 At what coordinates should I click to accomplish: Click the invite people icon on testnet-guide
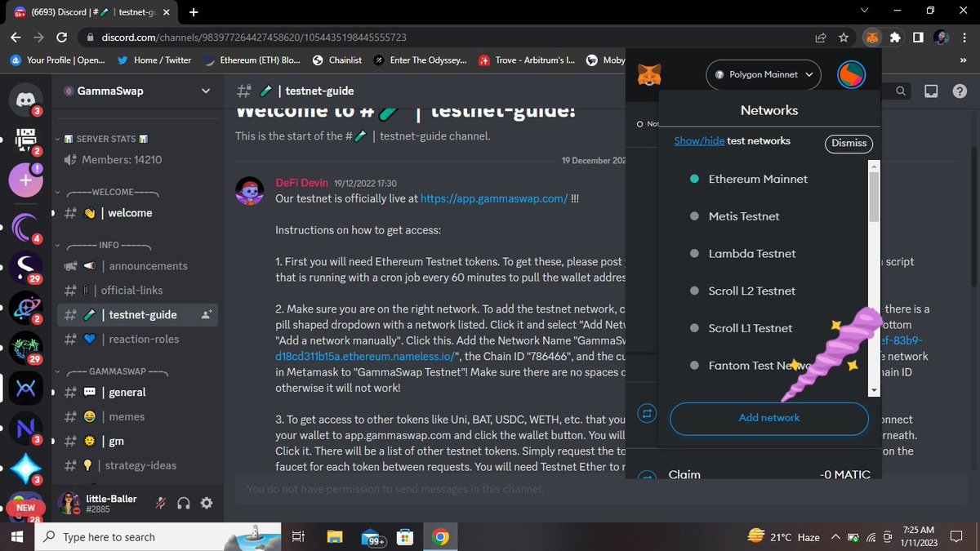click(x=206, y=314)
